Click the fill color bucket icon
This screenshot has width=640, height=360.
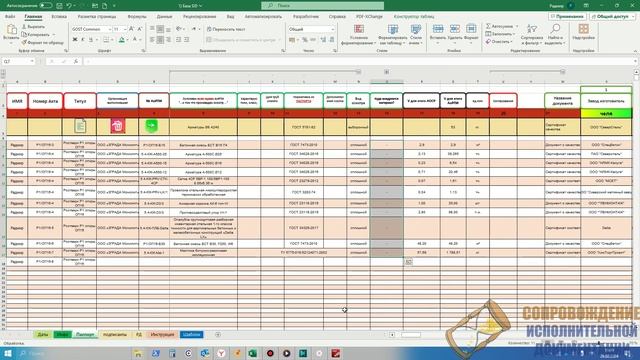point(122,40)
